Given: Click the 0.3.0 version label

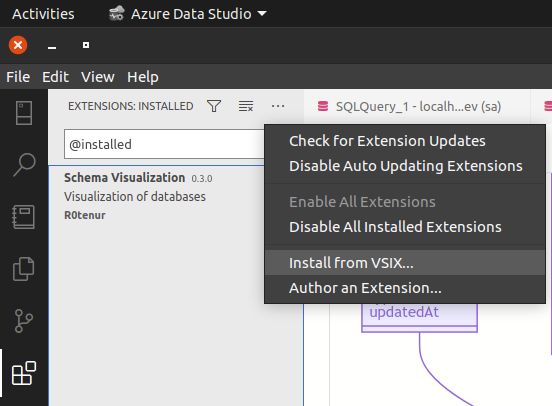Looking at the screenshot, I should [x=202, y=179].
